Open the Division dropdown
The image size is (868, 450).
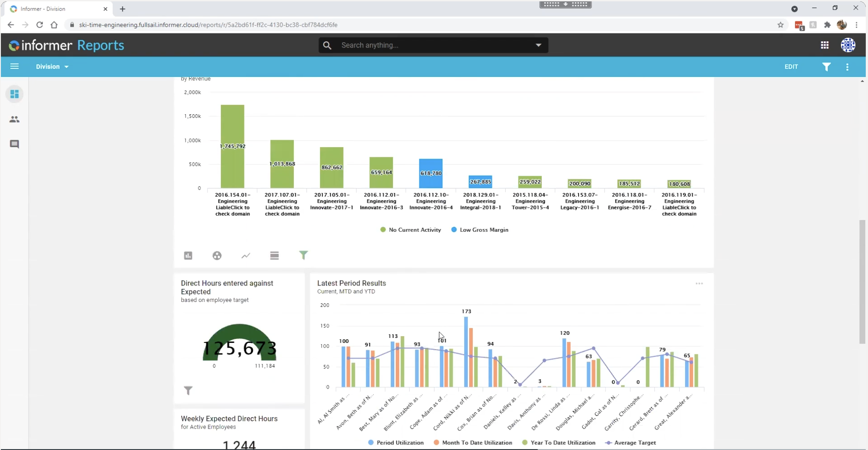tap(52, 67)
